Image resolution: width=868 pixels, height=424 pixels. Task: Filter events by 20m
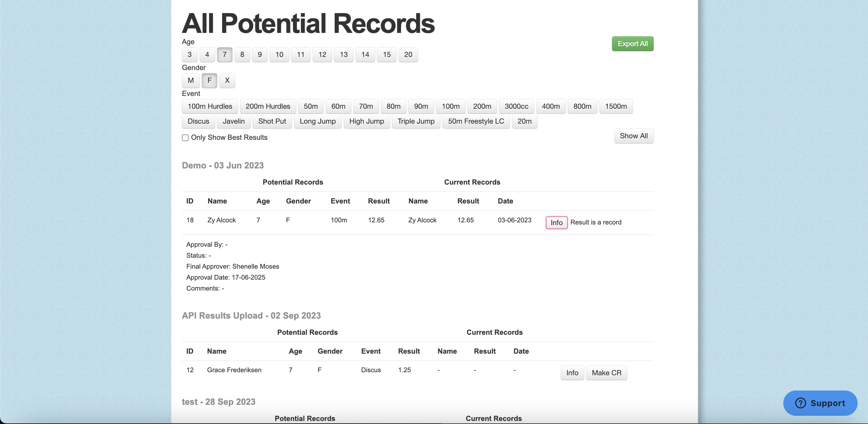(525, 121)
